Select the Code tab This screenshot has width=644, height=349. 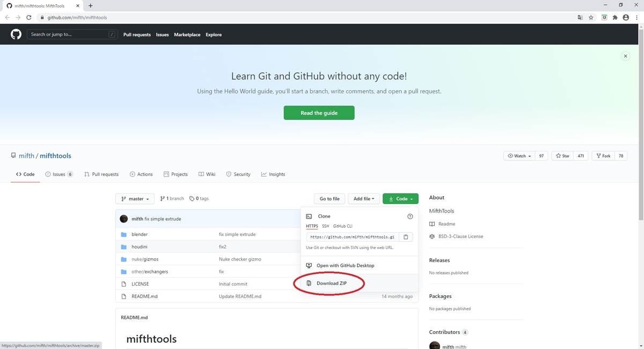pyautogui.click(x=25, y=174)
